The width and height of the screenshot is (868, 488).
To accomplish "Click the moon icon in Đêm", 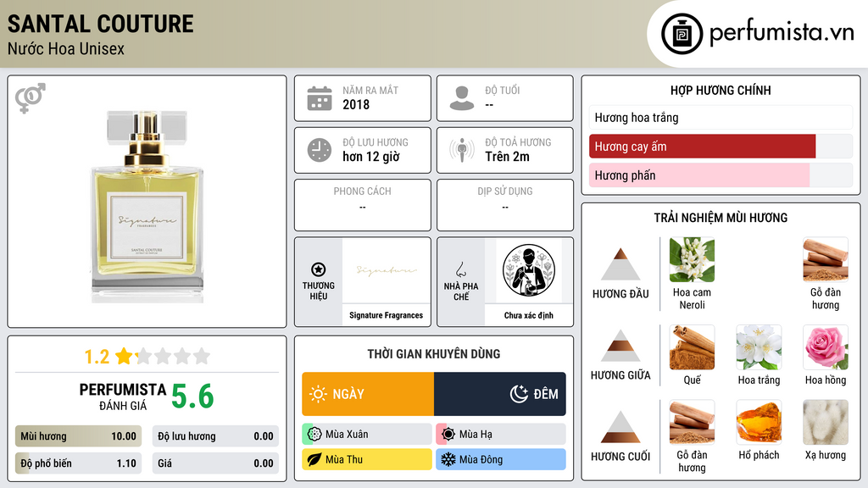I will (x=519, y=394).
